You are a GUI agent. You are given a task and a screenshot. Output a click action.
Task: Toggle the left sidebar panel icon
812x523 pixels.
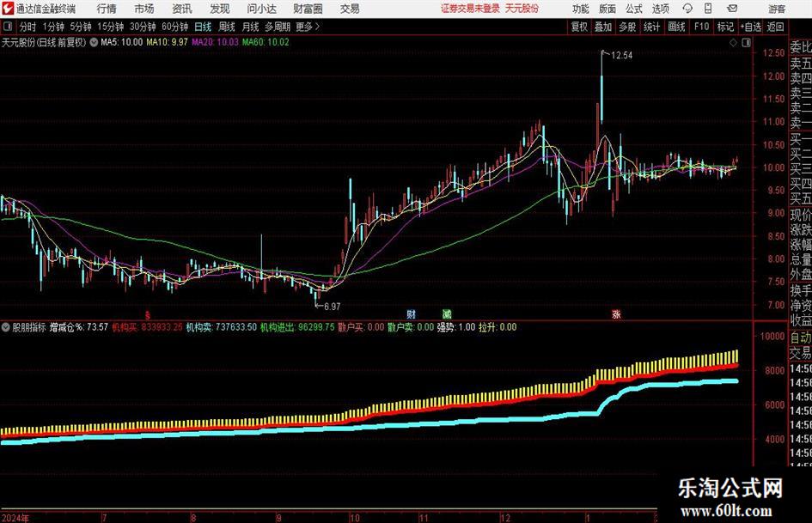[7, 27]
